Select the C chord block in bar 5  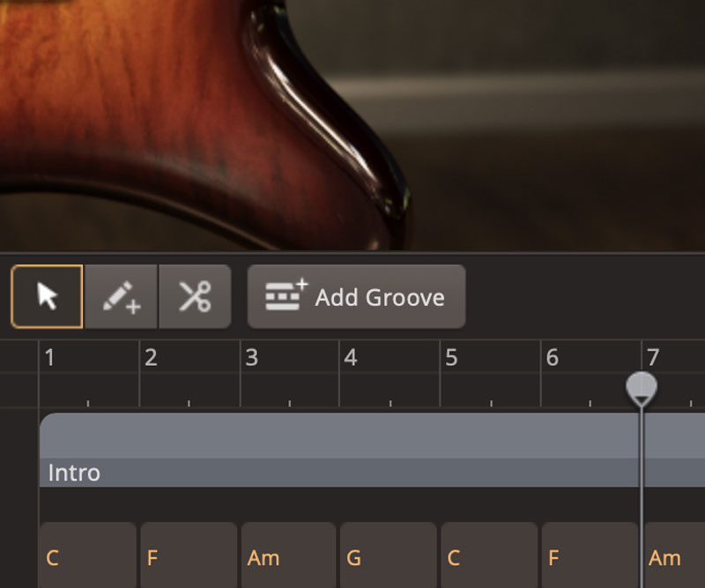click(x=489, y=555)
